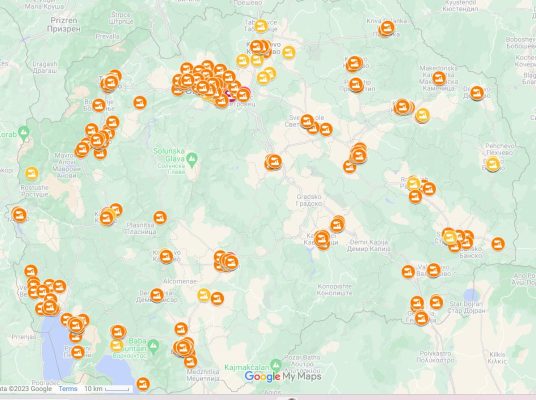This screenshot has height=400, width=536.
Task: Click the yellow marker at Tabanovce
Action: pyautogui.click(x=260, y=26)
